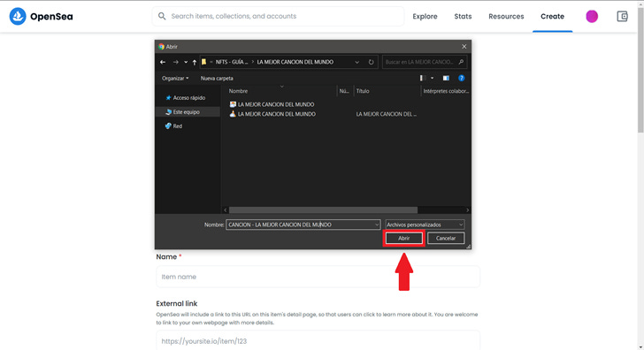The width and height of the screenshot is (644, 350).
Task: Open the Resources menu
Action: coord(506,17)
